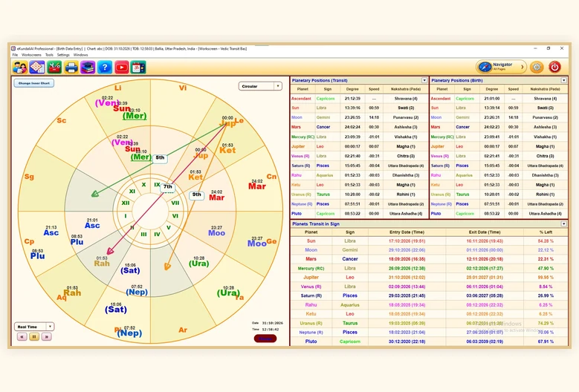The image size is (579, 392).
Task: Click the Date value 31:10:2026
Action: [273, 323]
